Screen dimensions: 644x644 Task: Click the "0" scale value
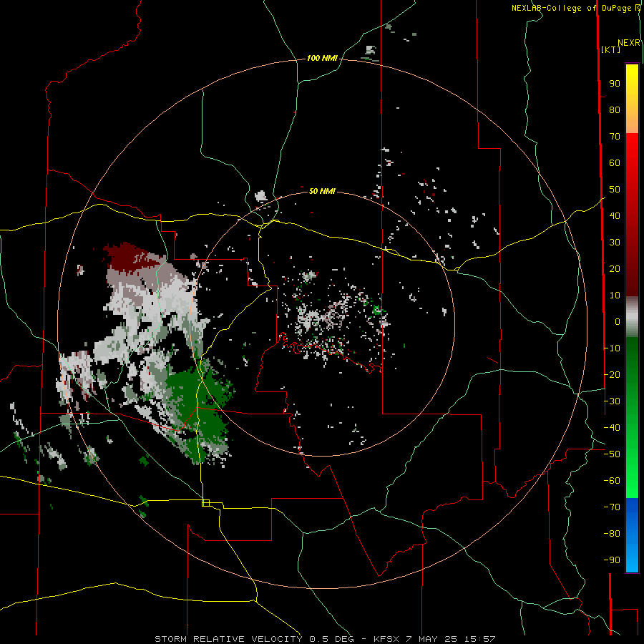618,322
